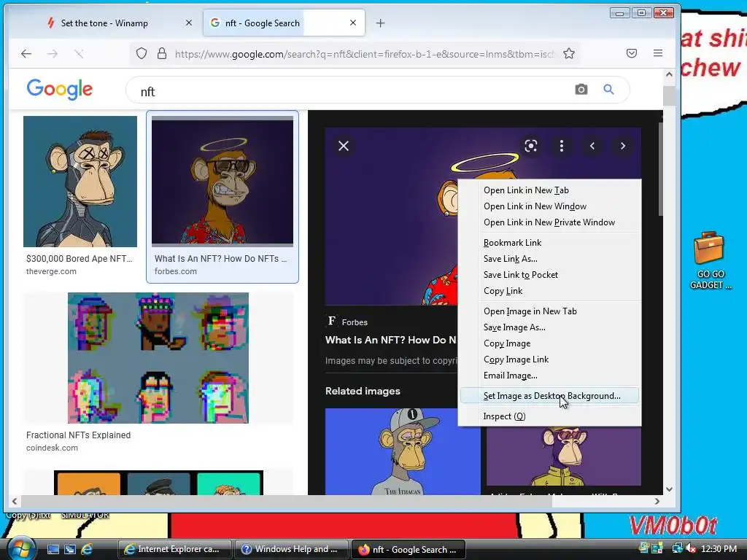Open the tracking protection shield icon
Viewport: 747px width, 560px height.
(142, 53)
